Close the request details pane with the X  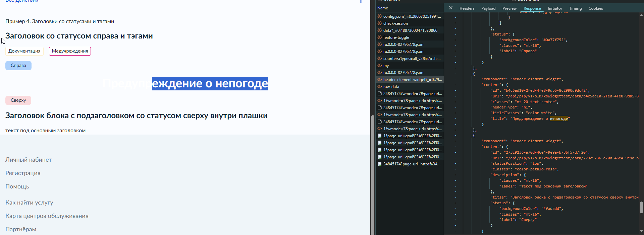(x=451, y=8)
